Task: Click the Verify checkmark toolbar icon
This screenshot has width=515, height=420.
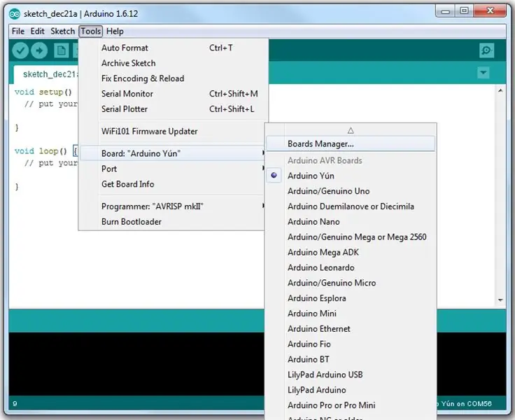Action: pyautogui.click(x=20, y=50)
